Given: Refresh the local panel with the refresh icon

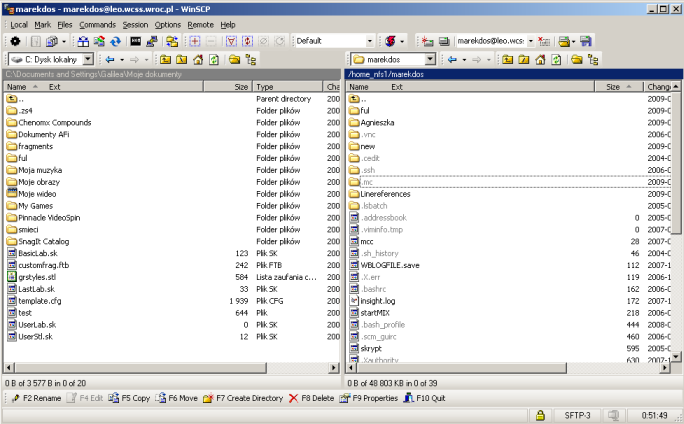Looking at the screenshot, I should tap(214, 59).
